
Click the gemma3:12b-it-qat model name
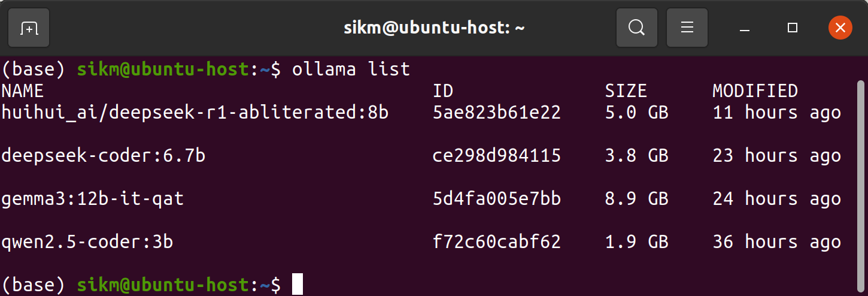click(92, 198)
